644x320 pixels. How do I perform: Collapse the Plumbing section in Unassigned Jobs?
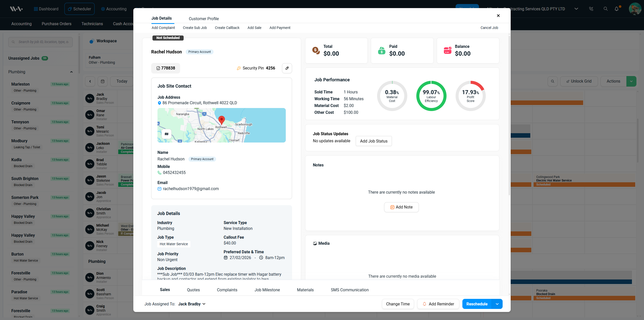(x=71, y=72)
